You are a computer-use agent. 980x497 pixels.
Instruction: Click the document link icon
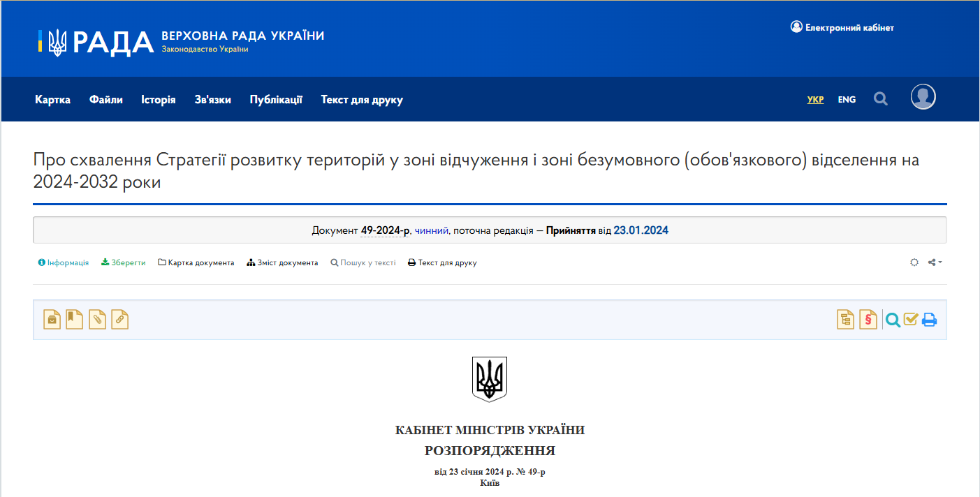tap(119, 319)
